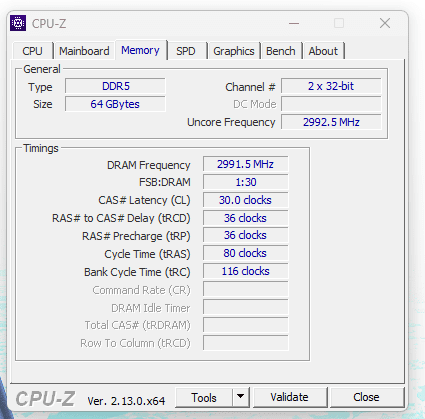
Task: Select the tRCD 36 clocks value
Action: (246, 218)
